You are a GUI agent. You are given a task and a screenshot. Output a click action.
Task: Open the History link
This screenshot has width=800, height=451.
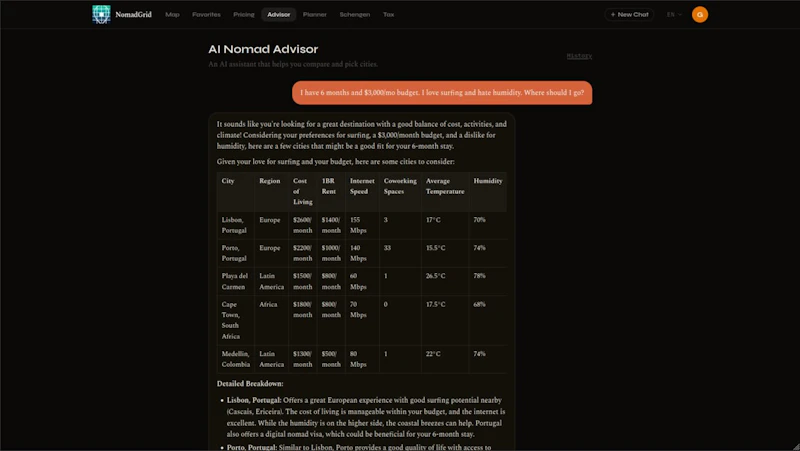[x=579, y=56]
